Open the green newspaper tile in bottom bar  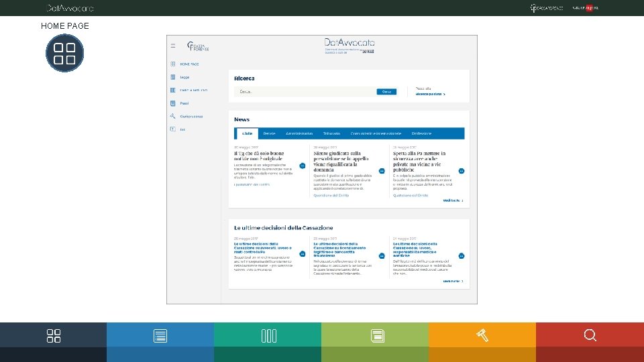375,342
